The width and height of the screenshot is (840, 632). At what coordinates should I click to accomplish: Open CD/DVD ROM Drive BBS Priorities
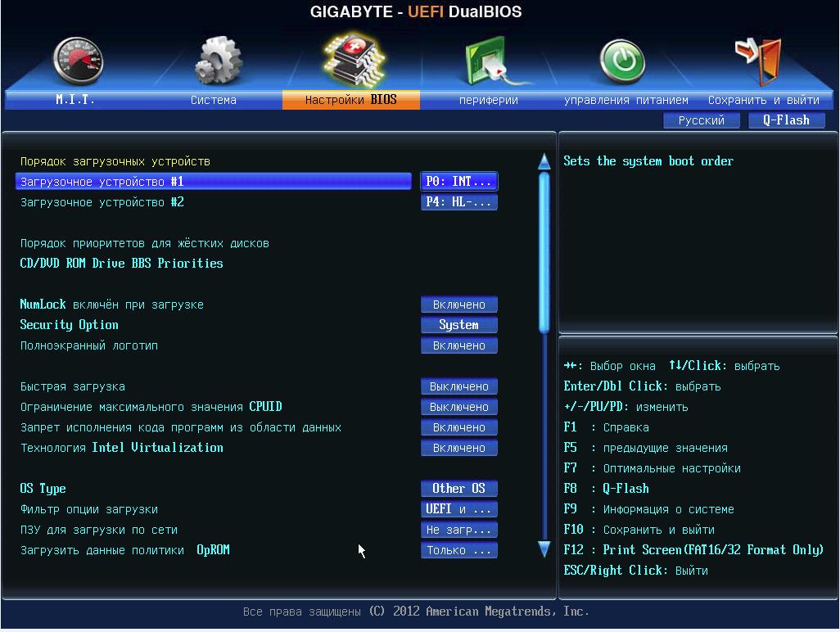tap(122, 263)
